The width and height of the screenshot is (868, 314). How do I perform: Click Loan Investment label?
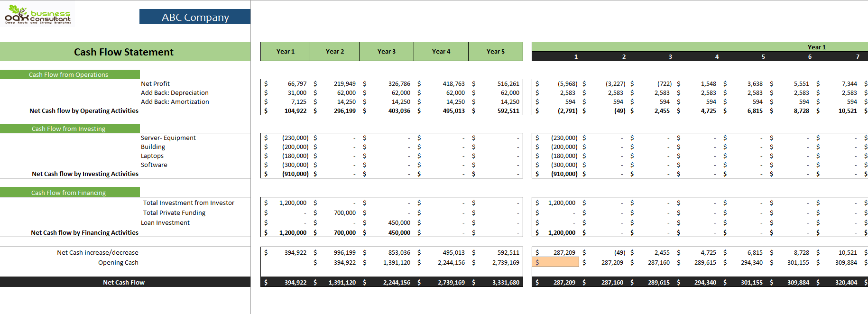pyautogui.click(x=165, y=222)
